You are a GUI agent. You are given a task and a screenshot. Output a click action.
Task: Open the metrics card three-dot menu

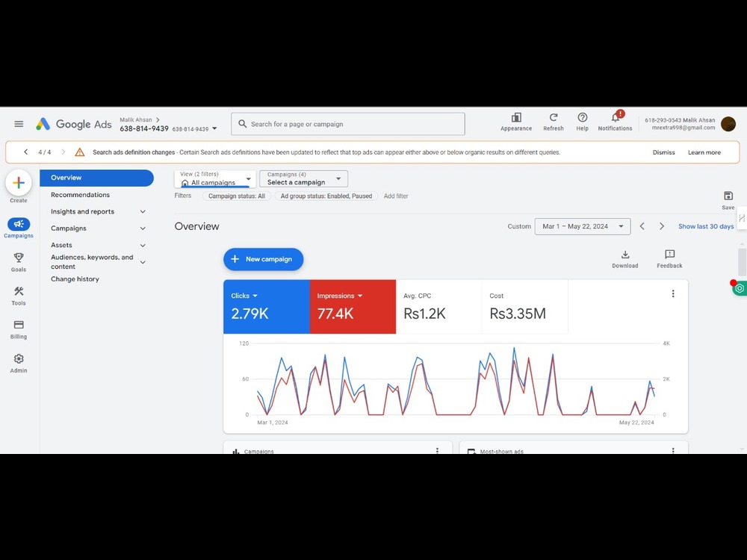coord(673,293)
